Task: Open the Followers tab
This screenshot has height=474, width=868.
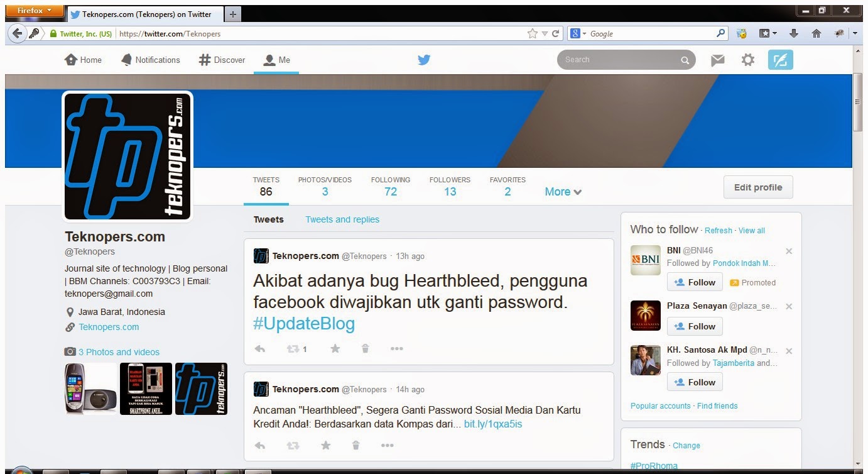Action: coord(450,185)
